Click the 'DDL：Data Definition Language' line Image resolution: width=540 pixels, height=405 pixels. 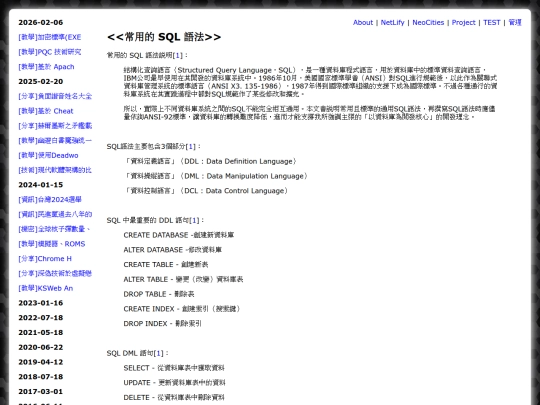[210, 162]
